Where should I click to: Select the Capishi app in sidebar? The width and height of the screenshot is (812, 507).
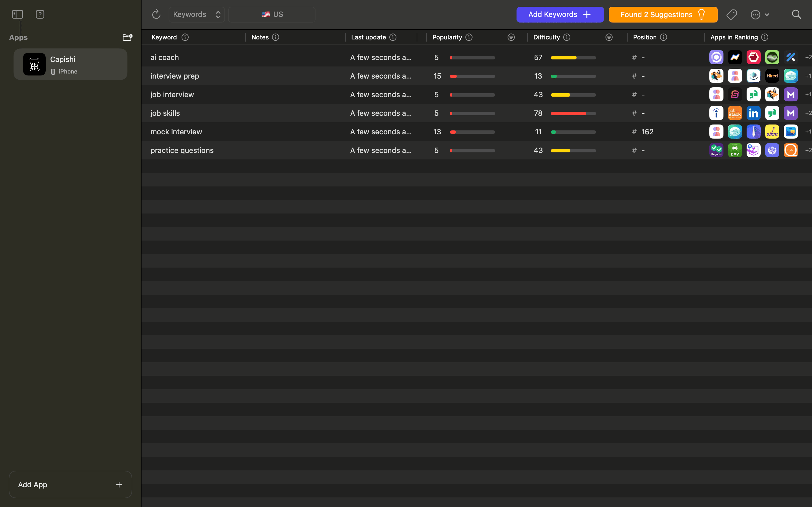tap(70, 65)
